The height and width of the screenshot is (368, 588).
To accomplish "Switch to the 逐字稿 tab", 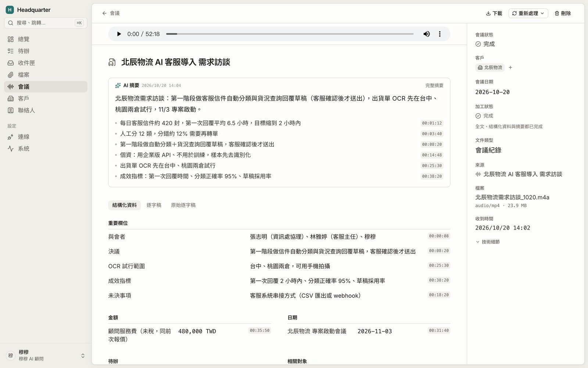I will (154, 205).
